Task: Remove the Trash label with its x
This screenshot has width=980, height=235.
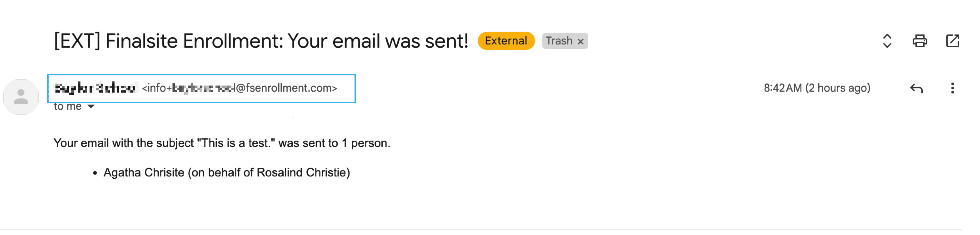Action: [580, 41]
